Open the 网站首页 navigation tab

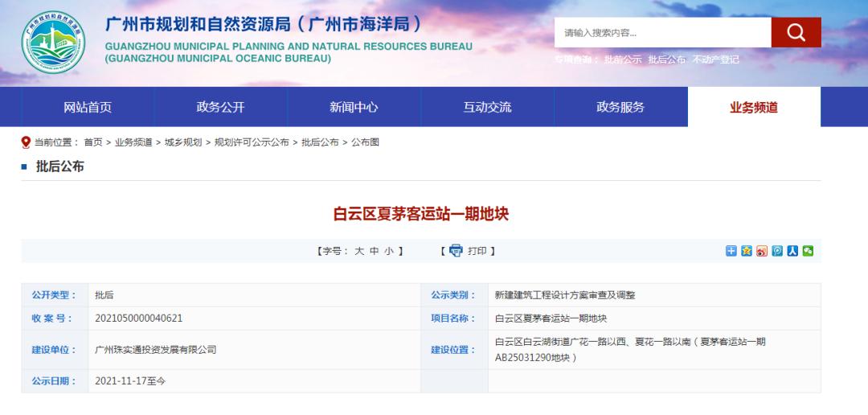(x=88, y=107)
